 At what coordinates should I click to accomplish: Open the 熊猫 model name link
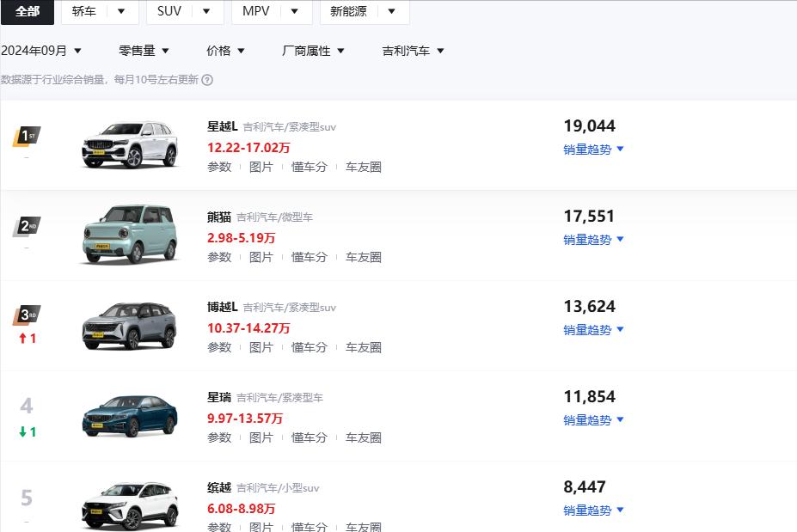(219, 217)
